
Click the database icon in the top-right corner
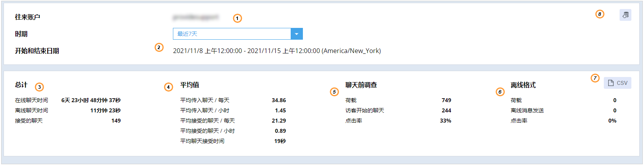(x=625, y=15)
